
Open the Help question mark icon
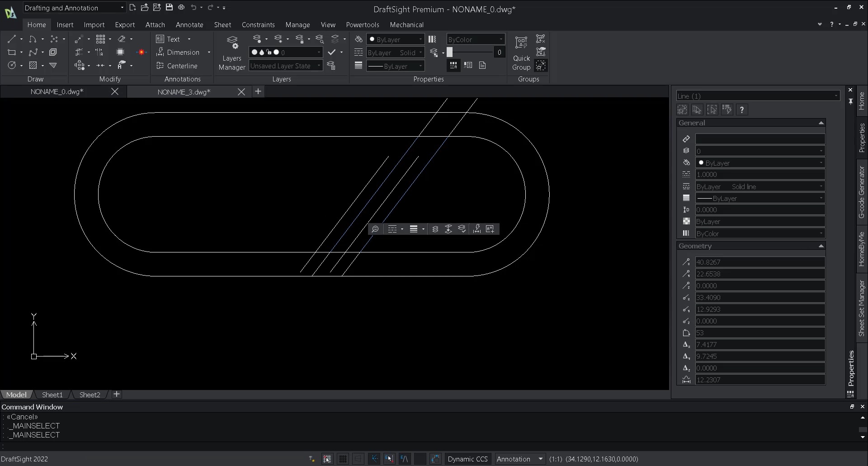pos(832,24)
